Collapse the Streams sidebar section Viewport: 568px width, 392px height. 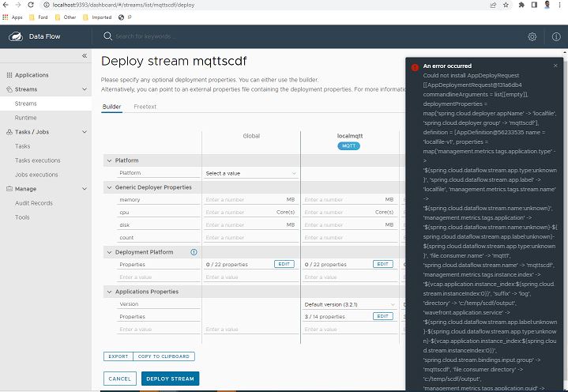coord(85,89)
